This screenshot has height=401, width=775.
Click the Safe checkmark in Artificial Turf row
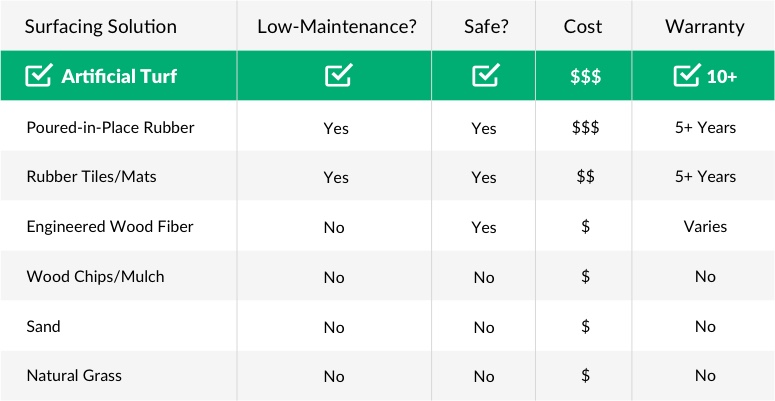tap(486, 76)
